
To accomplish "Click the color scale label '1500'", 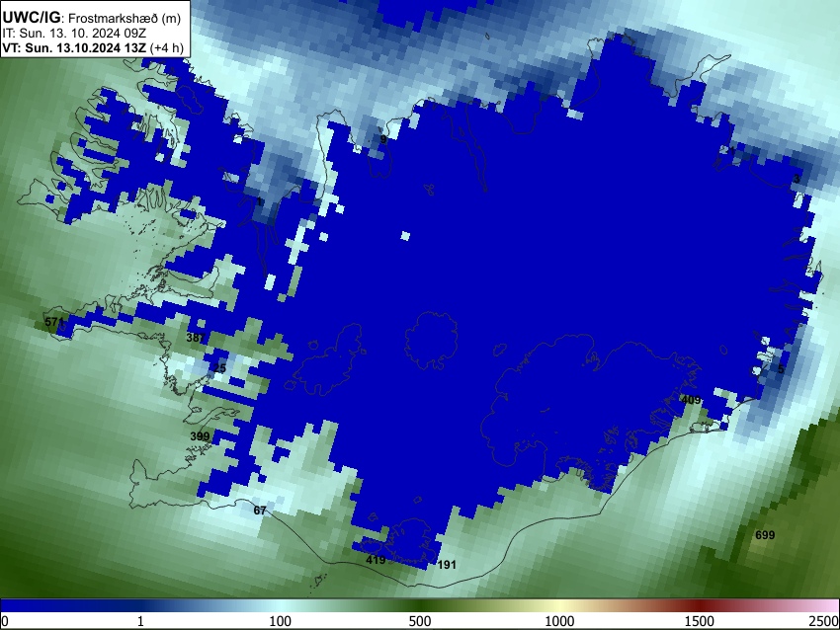I will pyautogui.click(x=700, y=621).
